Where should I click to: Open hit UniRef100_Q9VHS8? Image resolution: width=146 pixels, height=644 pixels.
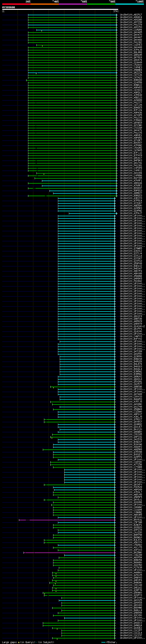tap(131, 603)
